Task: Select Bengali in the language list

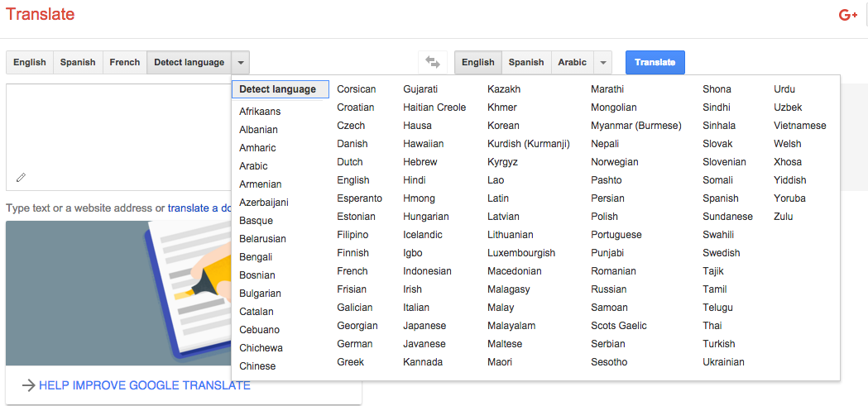Action: [x=256, y=257]
